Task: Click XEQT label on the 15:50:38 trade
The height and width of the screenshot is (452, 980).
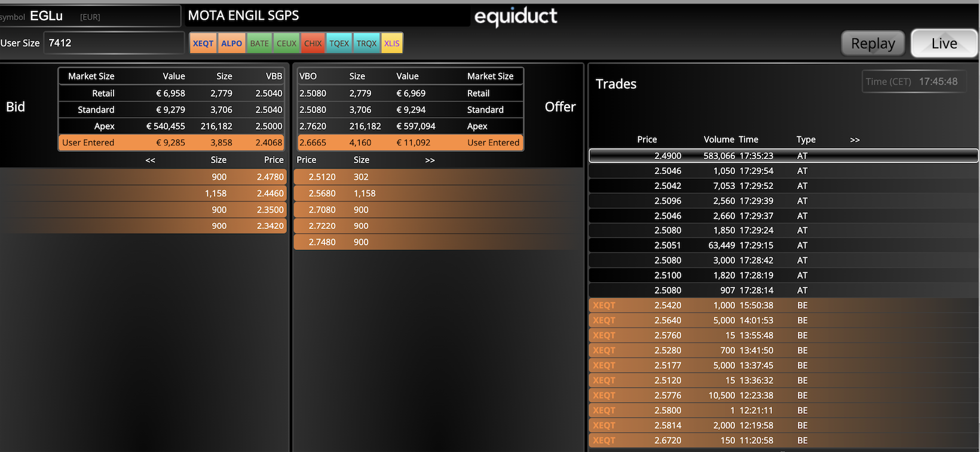Action: coord(604,306)
